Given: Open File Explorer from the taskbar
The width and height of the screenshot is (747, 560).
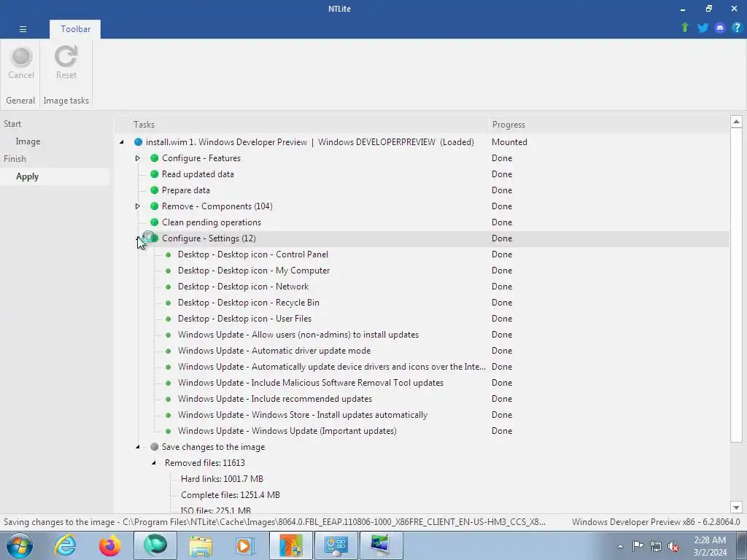Looking at the screenshot, I should (201, 545).
